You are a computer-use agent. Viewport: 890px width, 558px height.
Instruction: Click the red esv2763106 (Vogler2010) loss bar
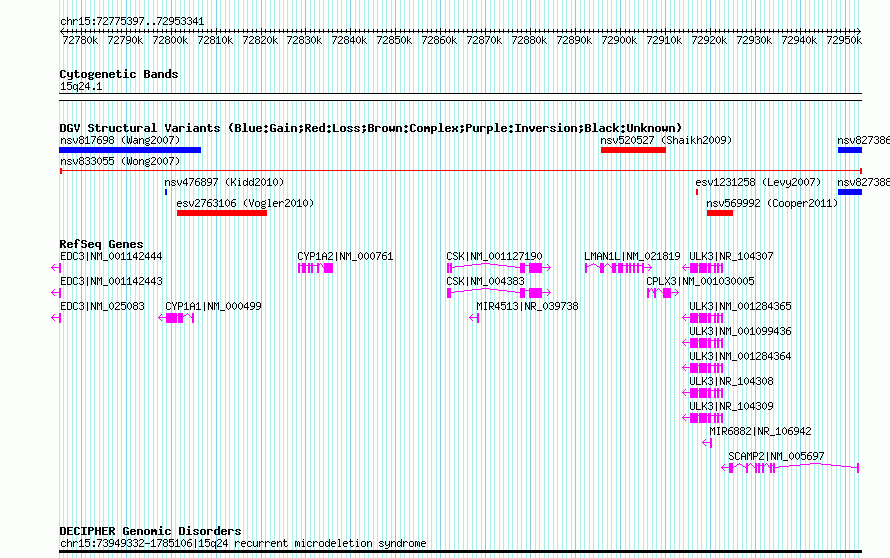[x=222, y=213]
